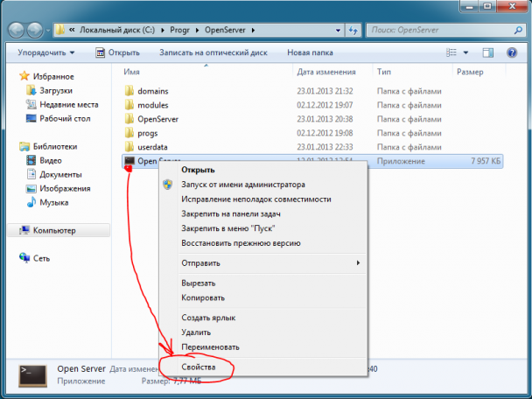Open Документы library
This screenshot has width=532, height=399.
tap(54, 174)
